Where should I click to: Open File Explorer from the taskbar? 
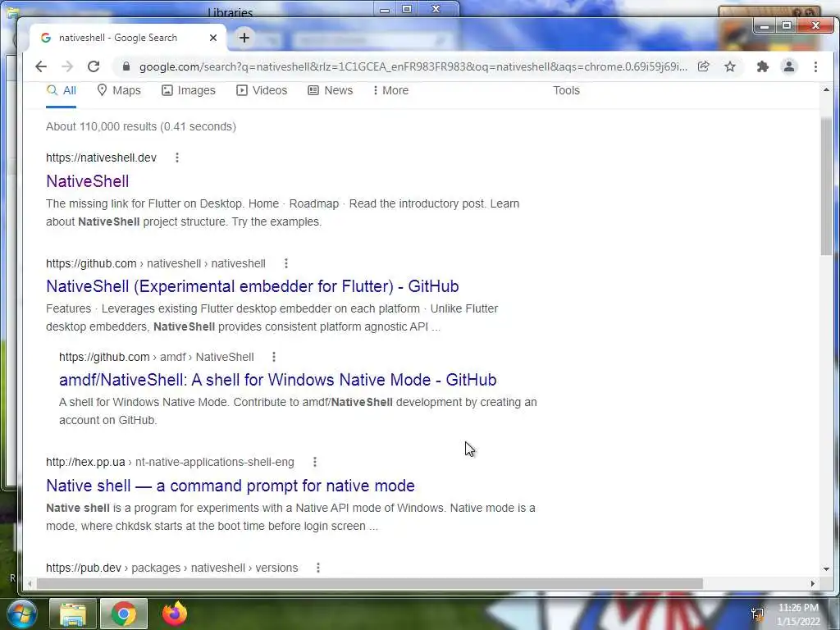(72, 614)
